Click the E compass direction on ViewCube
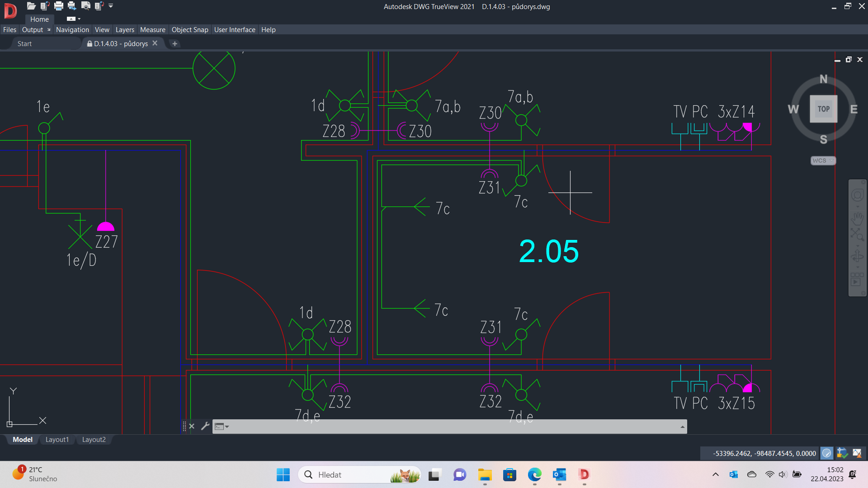The height and width of the screenshot is (488, 868). [x=854, y=109]
